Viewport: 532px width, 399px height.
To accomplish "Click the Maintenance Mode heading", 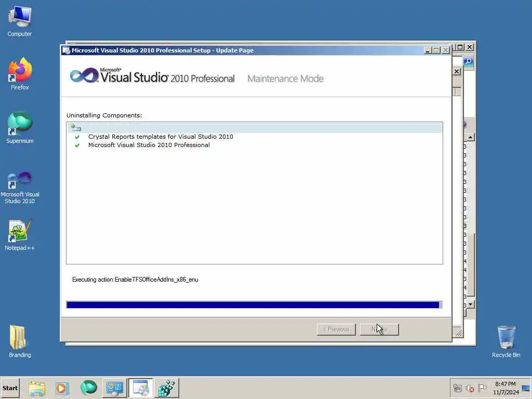I will point(285,79).
